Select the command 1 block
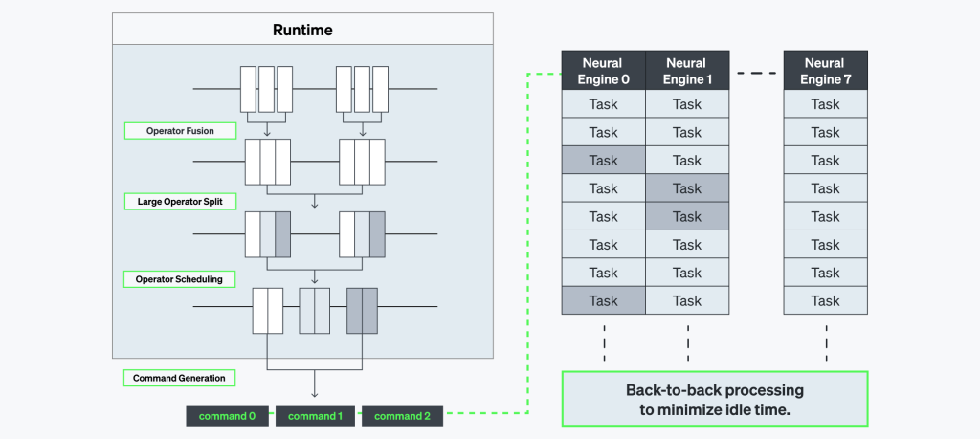Viewport: 980px width, 439px height. [315, 416]
